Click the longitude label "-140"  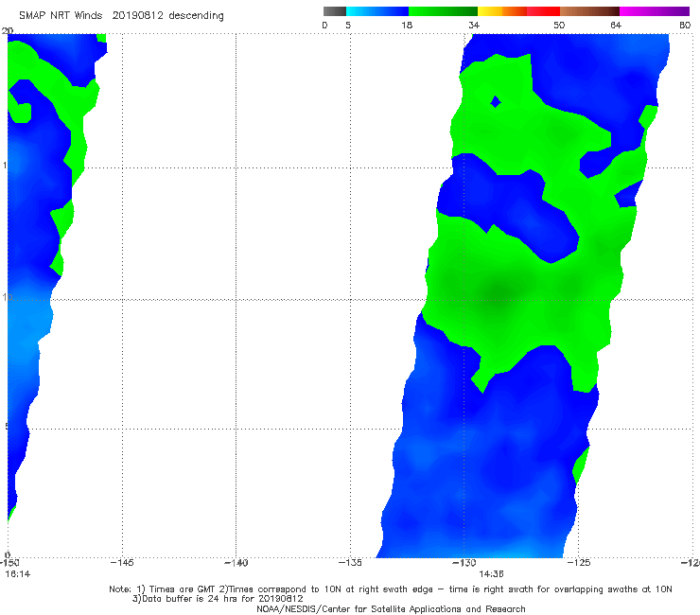tap(236, 563)
